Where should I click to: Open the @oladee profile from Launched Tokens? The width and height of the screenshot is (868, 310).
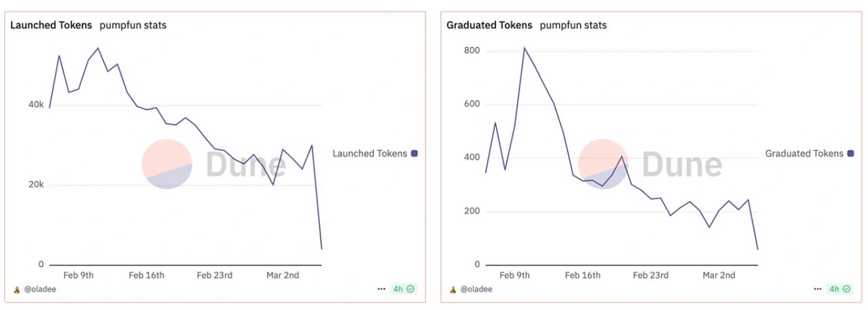click(40, 290)
